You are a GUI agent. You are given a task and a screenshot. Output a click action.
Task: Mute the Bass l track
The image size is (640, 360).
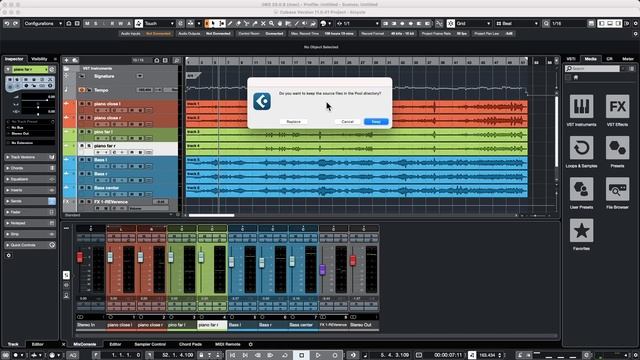tap(82, 160)
